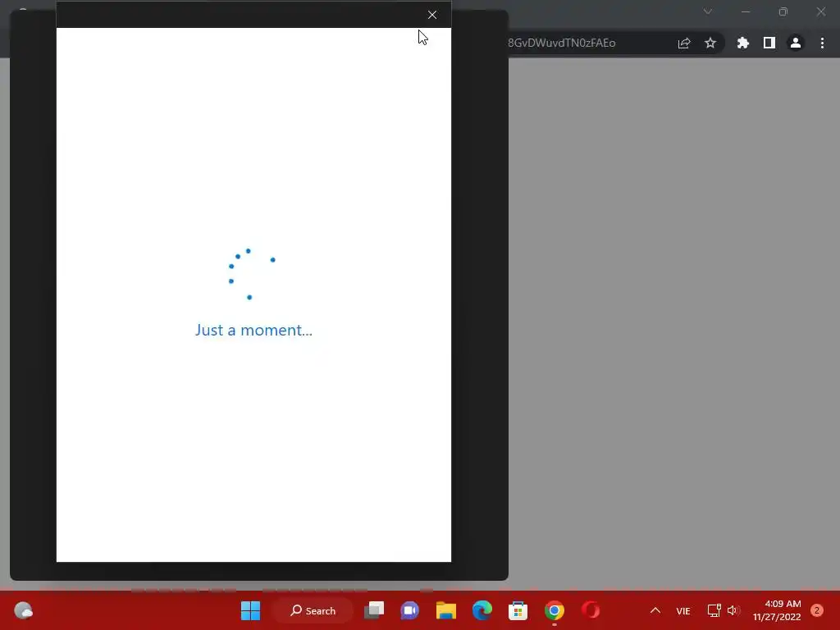Open File Explorer from taskbar

445,610
